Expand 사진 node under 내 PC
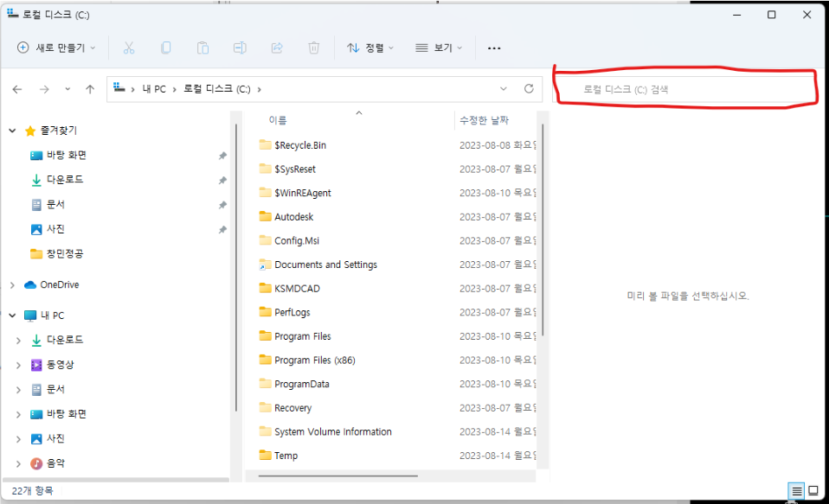Screen dimensions: 829x504 pos(18,439)
